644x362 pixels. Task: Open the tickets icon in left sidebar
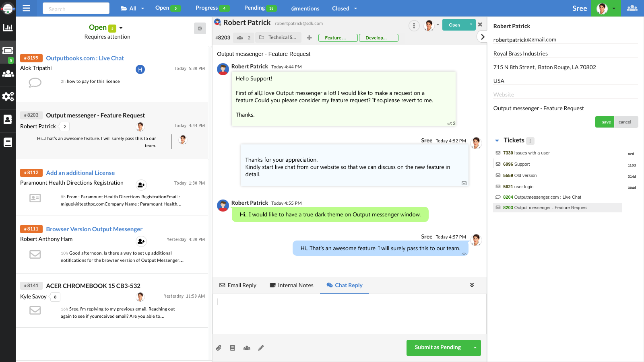(8, 51)
